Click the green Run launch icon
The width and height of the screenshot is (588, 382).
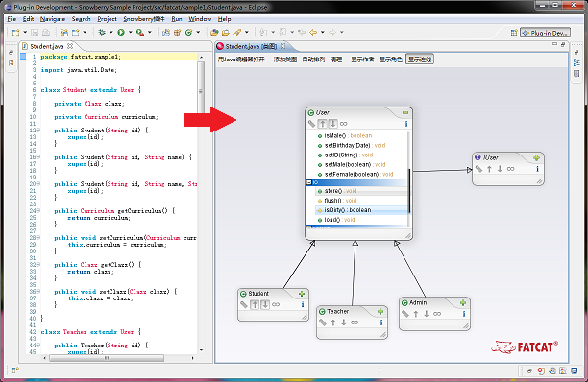tap(121, 33)
